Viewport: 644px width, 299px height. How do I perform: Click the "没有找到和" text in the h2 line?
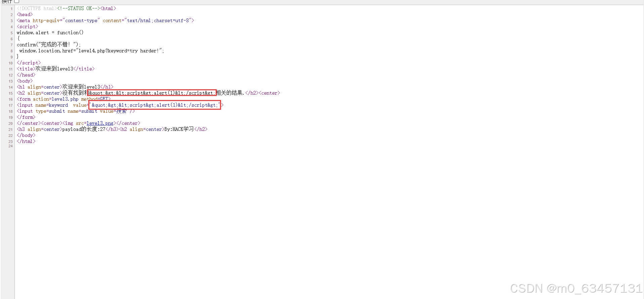click(x=75, y=93)
